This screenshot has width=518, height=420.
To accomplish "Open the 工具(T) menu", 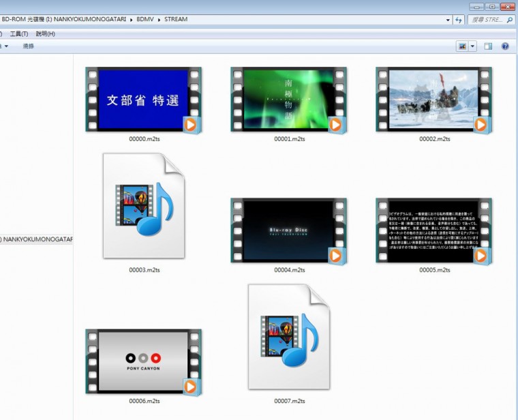I will [18, 33].
